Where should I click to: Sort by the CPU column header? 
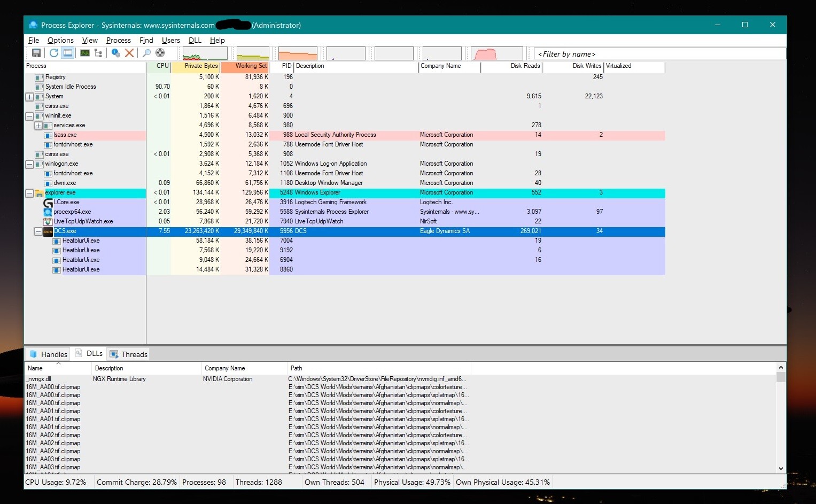click(159, 66)
